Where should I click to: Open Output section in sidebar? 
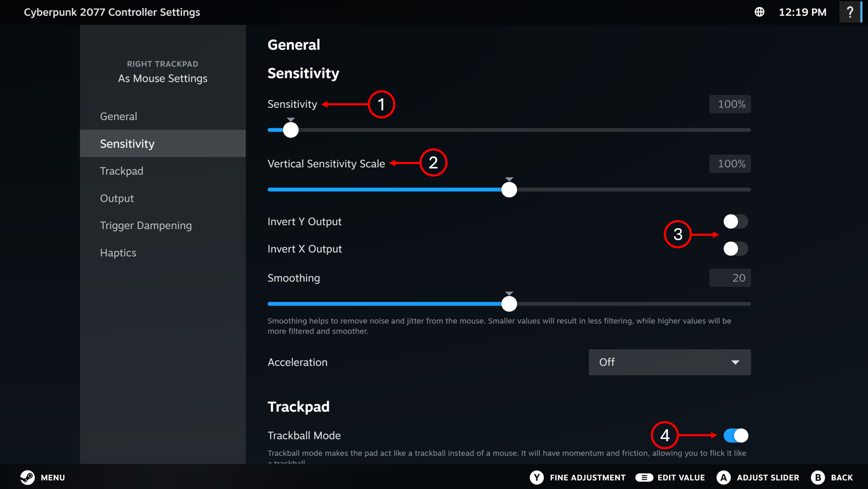coord(163,198)
